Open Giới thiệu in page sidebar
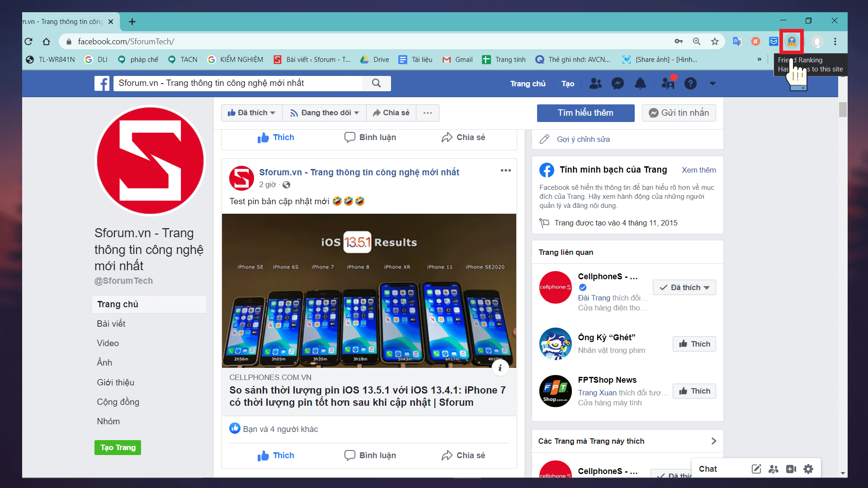The height and width of the screenshot is (488, 868). coord(115,382)
